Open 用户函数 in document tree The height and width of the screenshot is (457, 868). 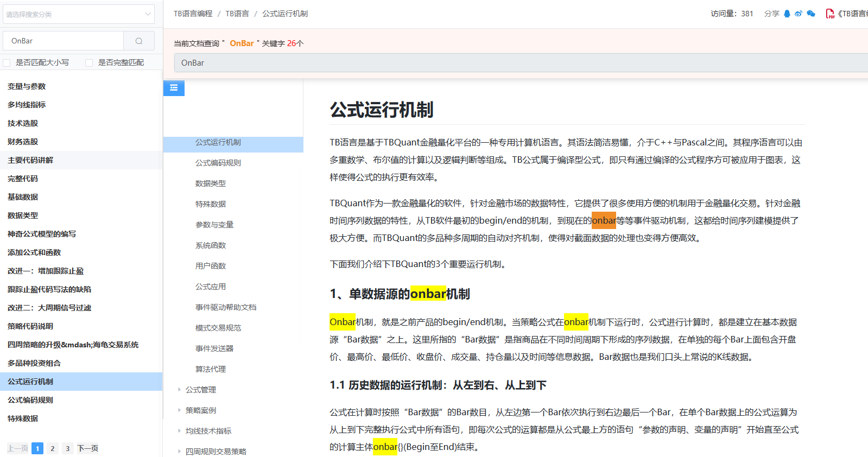point(211,266)
